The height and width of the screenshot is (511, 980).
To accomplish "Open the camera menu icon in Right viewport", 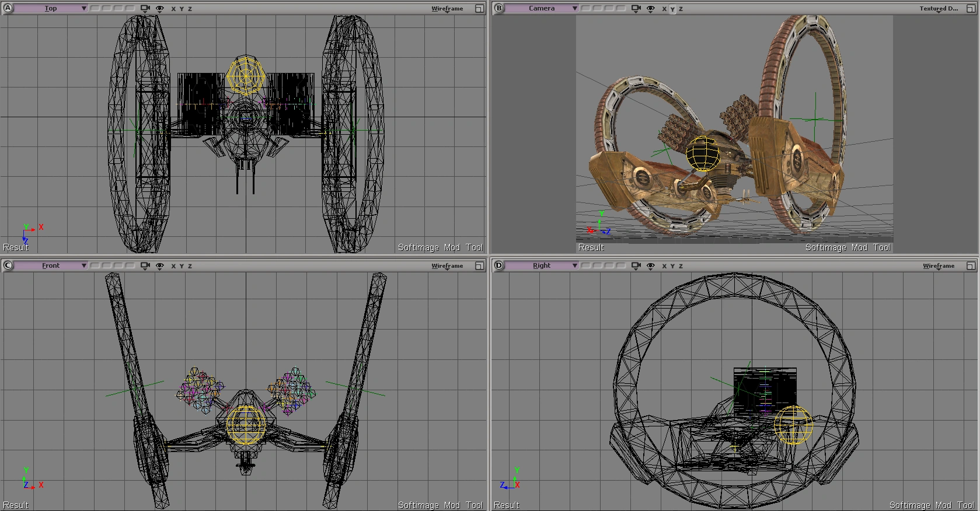I will (636, 266).
